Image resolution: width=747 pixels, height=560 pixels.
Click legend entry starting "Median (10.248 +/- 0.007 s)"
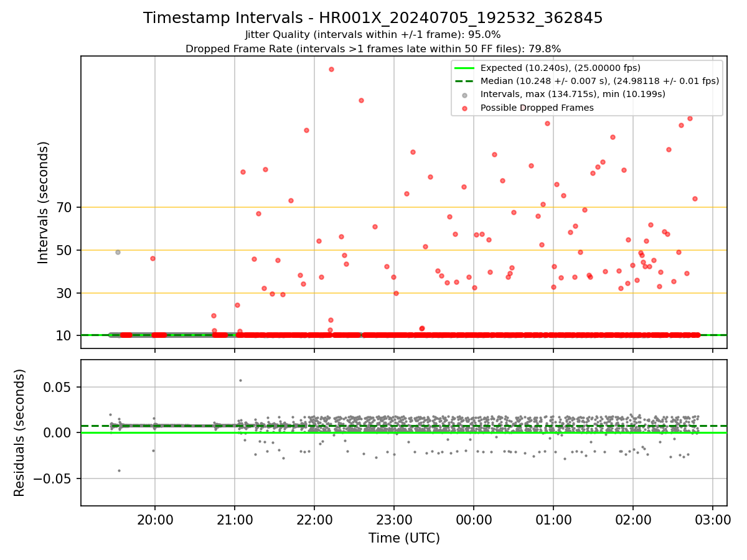click(599, 81)
